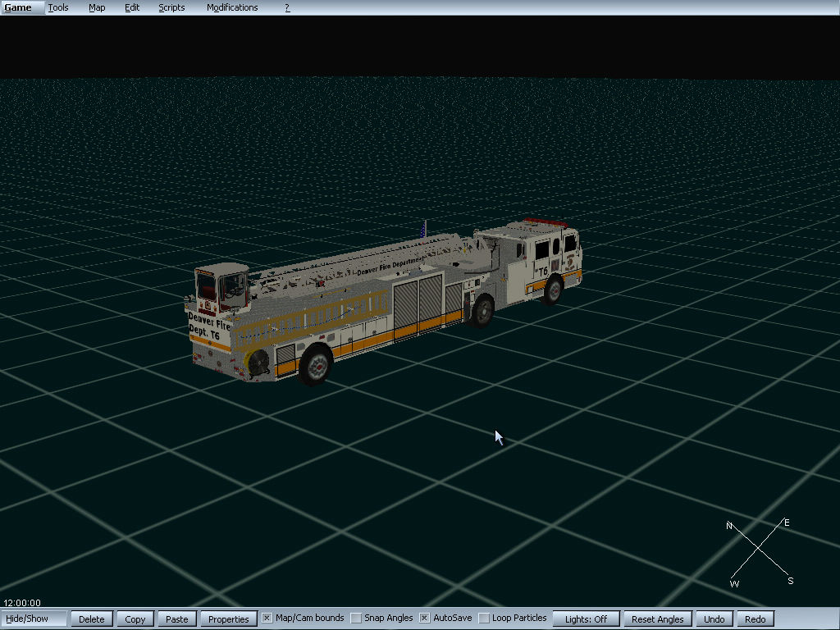Open the Scripts menu
Screen dimensions: 840x630
point(171,7)
